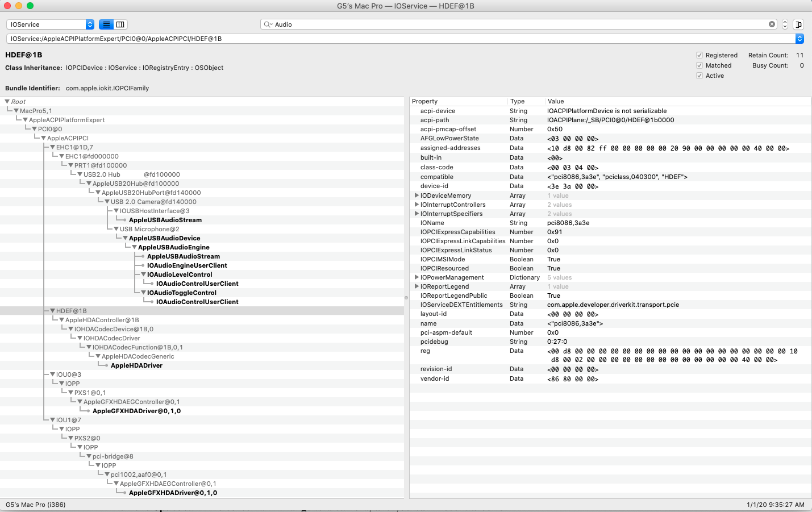812x512 pixels.
Task: Select the compatible property row
Action: (610, 177)
